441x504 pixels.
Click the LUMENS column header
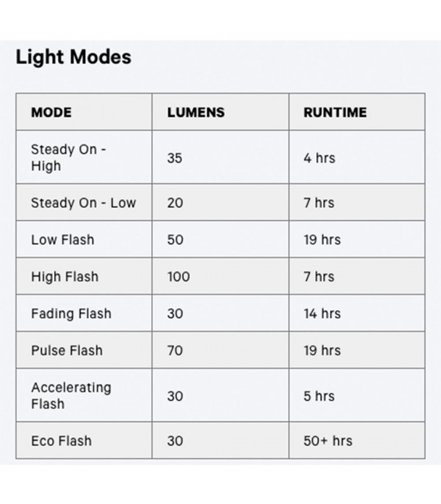pyautogui.click(x=195, y=113)
